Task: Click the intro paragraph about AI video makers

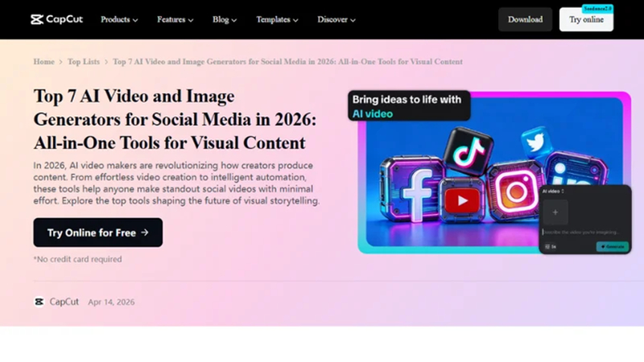Action: [176, 183]
